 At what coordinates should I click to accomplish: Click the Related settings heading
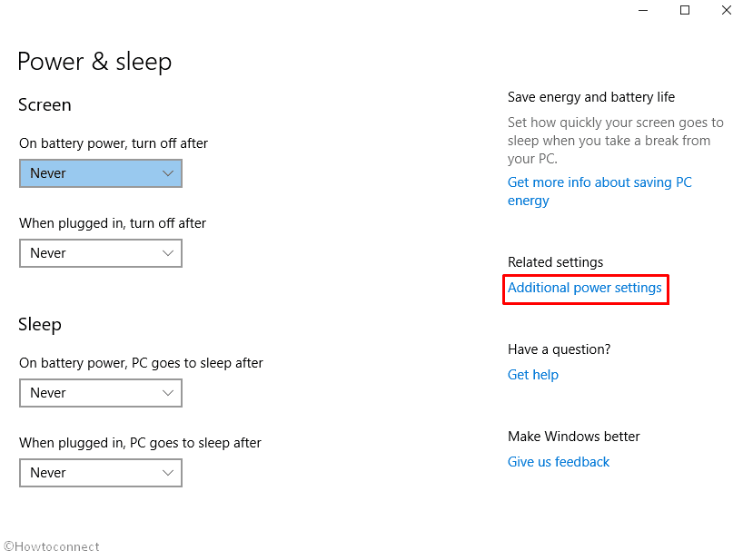(555, 262)
